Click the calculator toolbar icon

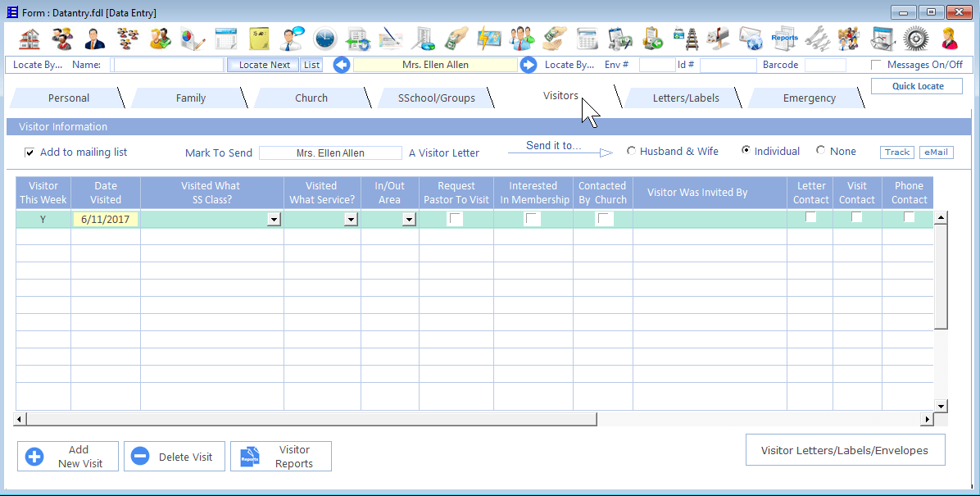(587, 39)
